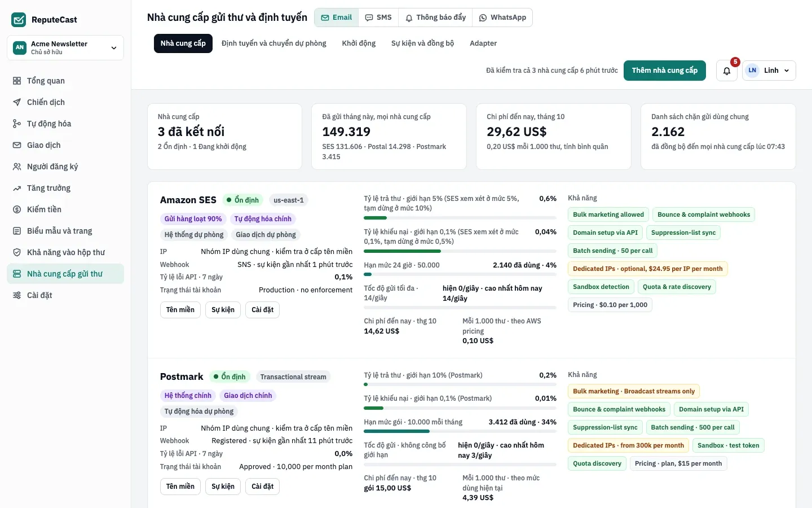
Task: Select the Email channel toggle
Action: point(337,17)
